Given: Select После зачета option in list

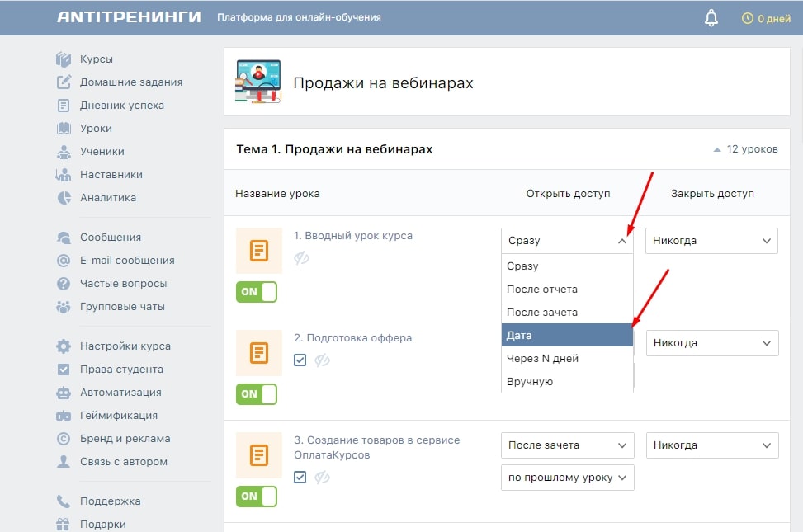Looking at the screenshot, I should [568, 313].
